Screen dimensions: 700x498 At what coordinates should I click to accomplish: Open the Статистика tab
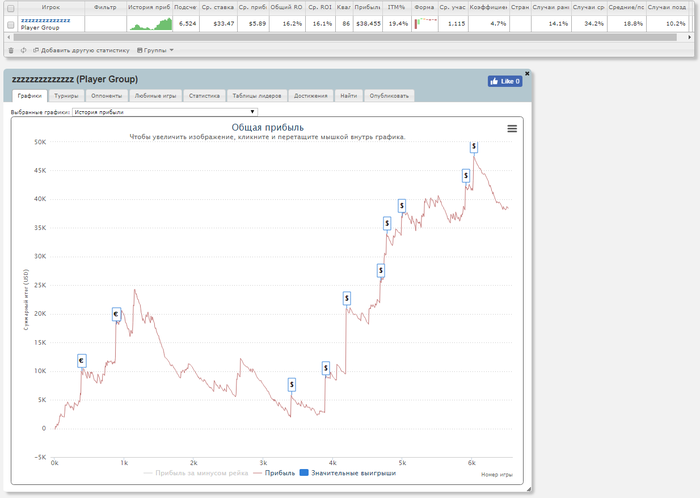click(x=204, y=96)
